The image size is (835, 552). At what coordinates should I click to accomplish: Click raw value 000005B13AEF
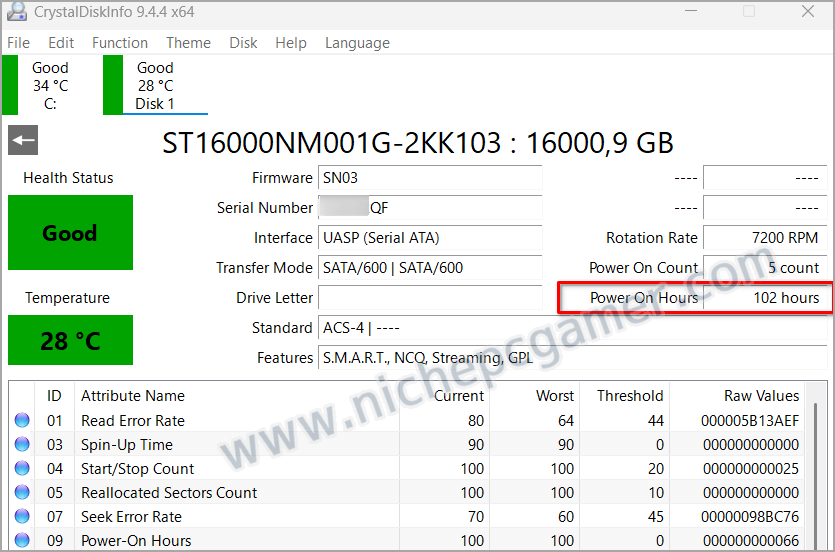coord(750,421)
